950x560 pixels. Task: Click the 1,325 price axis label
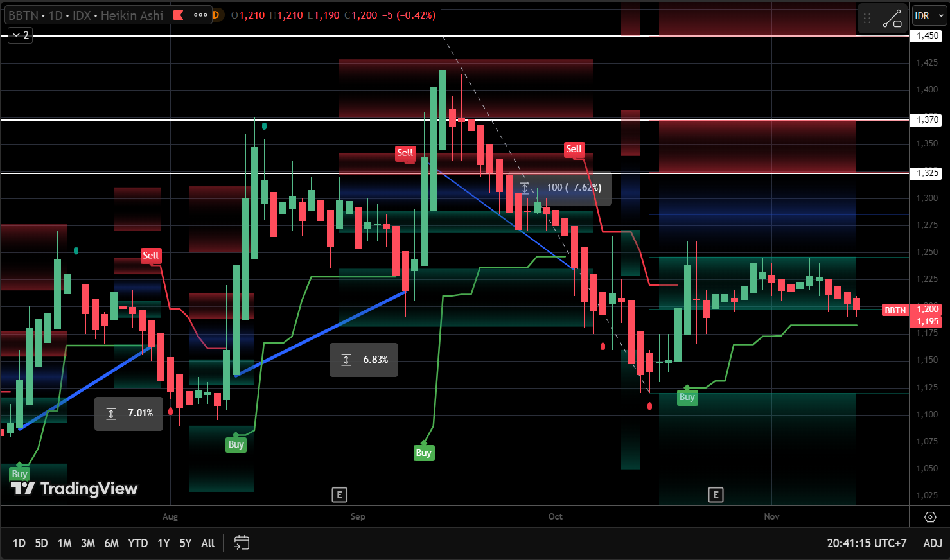pyautogui.click(x=928, y=173)
